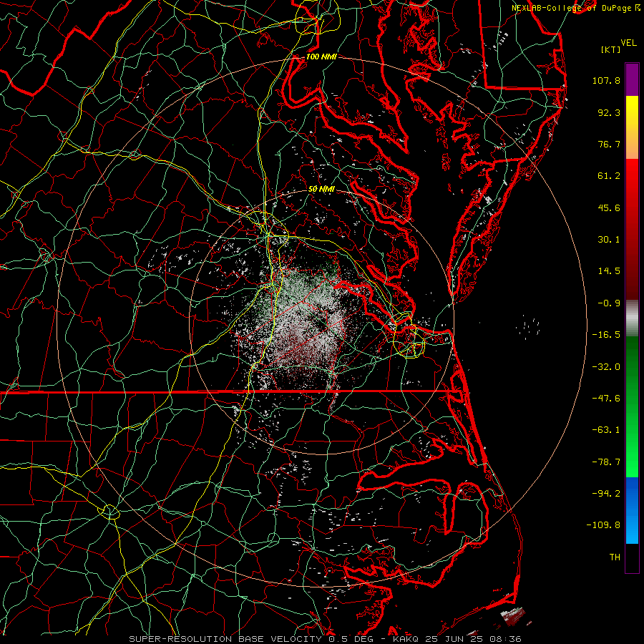This screenshot has width=644, height=644.
Task: Click the -63.1 legend value
Action: [x=606, y=430]
